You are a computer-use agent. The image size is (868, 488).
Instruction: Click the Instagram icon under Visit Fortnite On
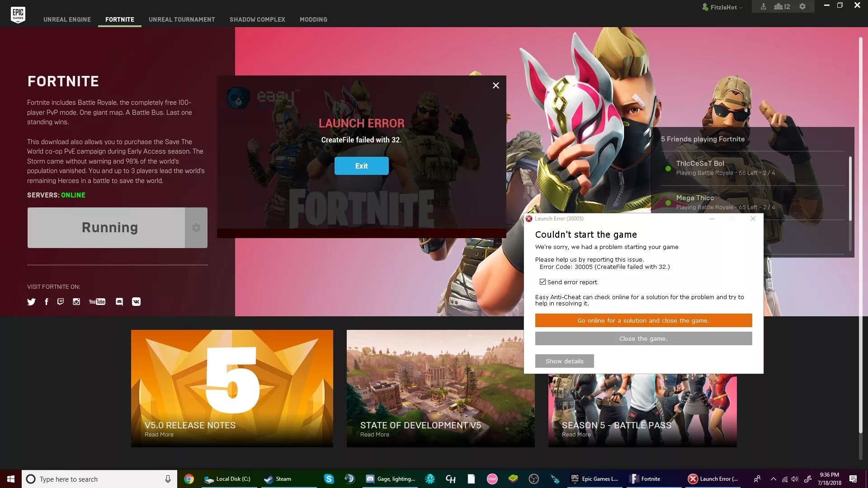tap(76, 301)
